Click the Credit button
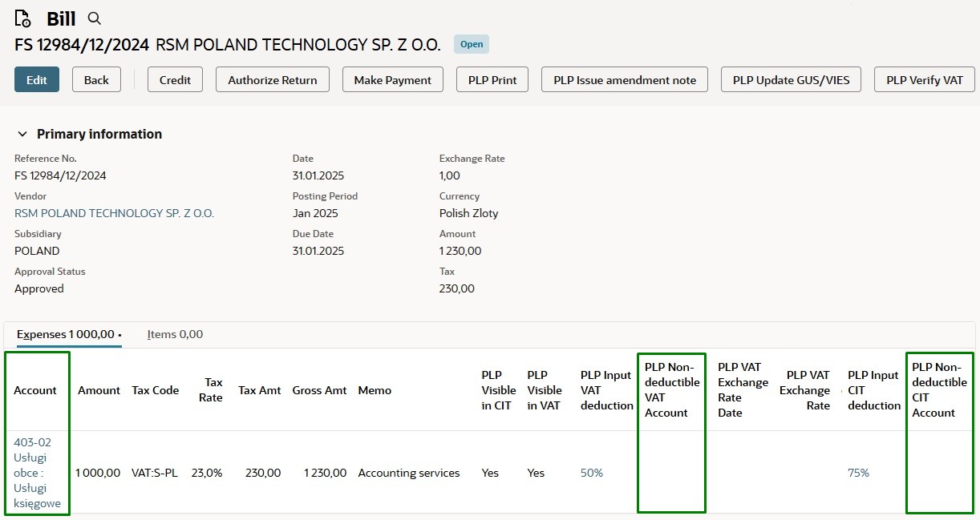The image size is (980, 520). 175,80
